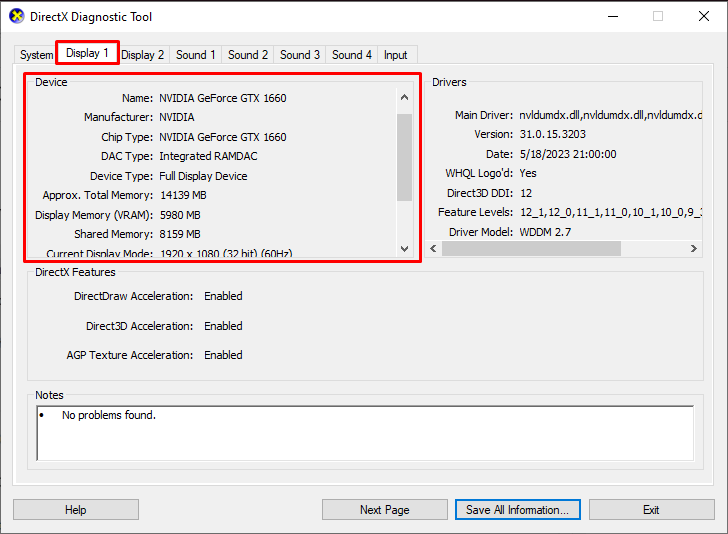Click the Current Display Mode value
The height and width of the screenshot is (534, 728).
pos(226,254)
